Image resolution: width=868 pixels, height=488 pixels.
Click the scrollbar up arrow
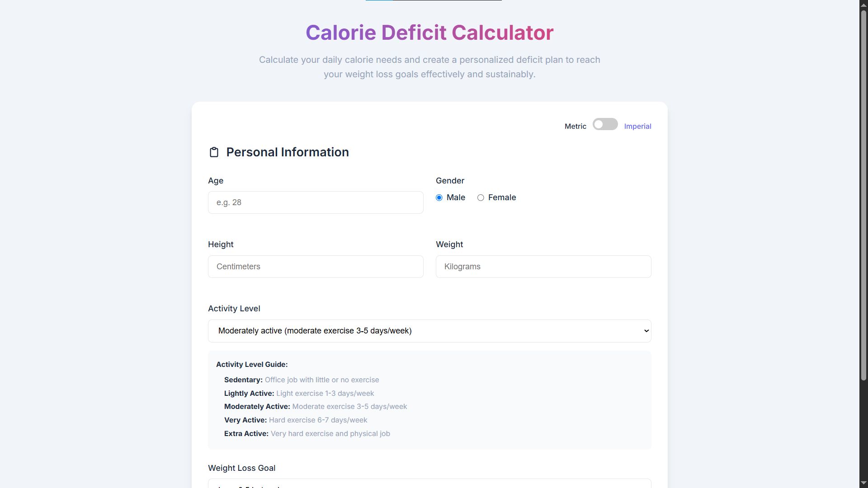point(863,4)
